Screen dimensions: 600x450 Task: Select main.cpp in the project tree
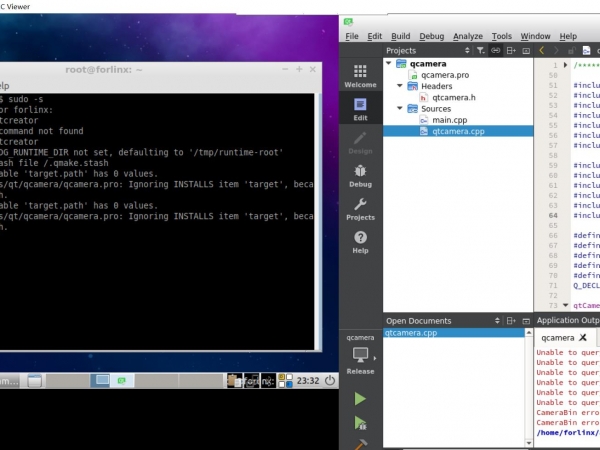click(450, 120)
